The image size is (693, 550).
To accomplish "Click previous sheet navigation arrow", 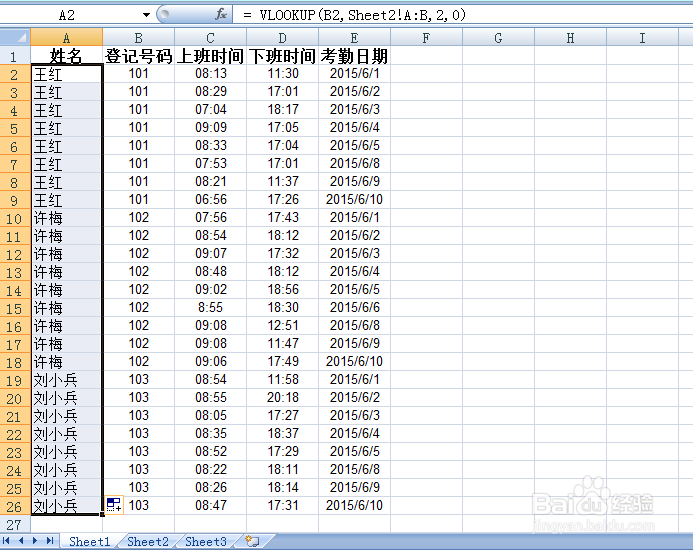I will [x=21, y=541].
